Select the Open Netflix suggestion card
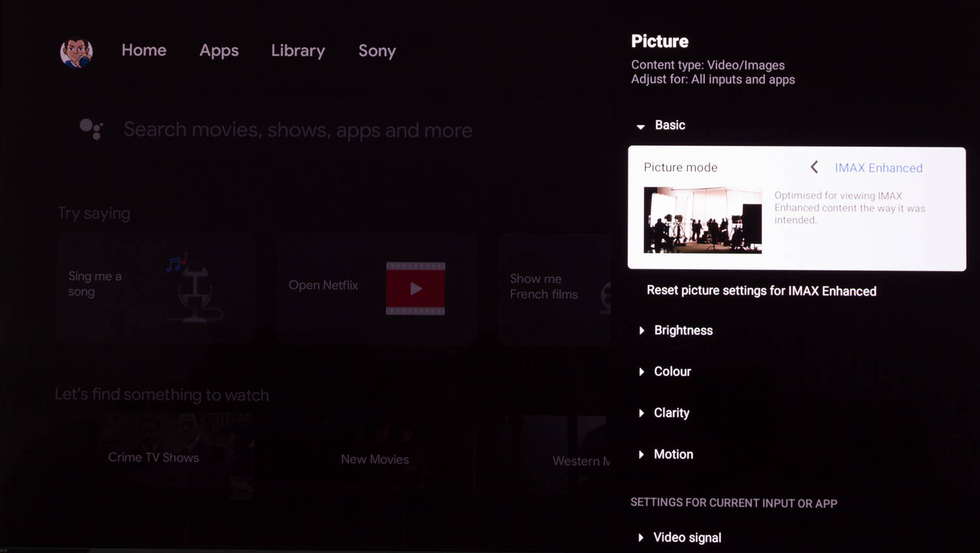 [376, 288]
